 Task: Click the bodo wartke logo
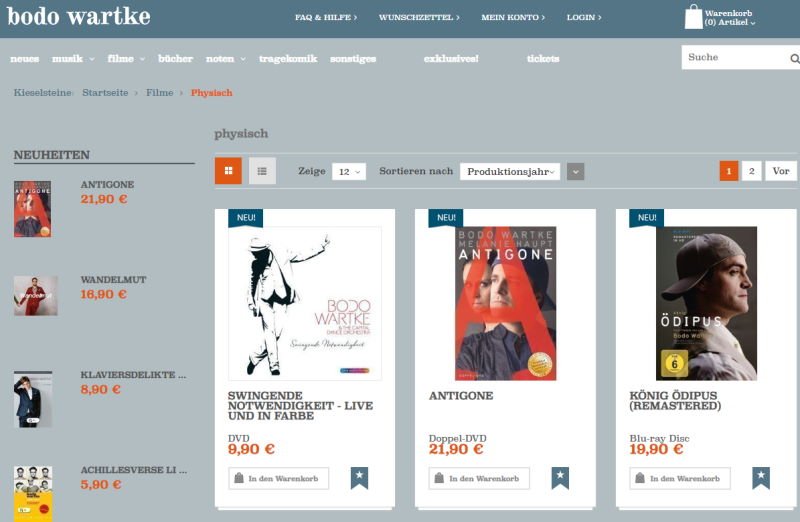coord(79,16)
